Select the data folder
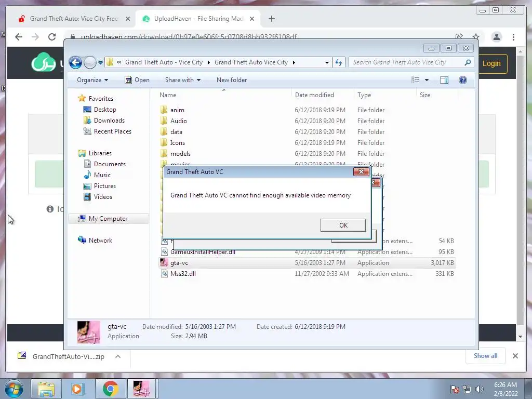532x399 pixels. [307, 131]
